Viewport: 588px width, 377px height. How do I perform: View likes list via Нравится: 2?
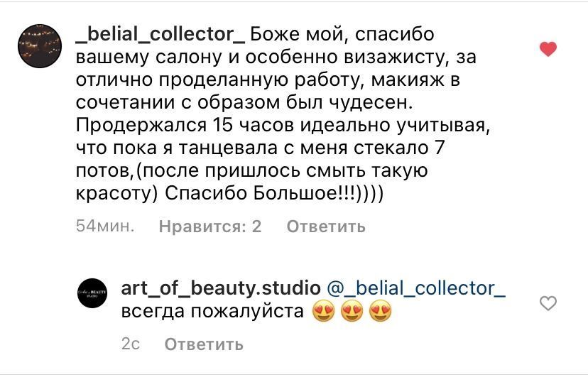pyautogui.click(x=210, y=226)
